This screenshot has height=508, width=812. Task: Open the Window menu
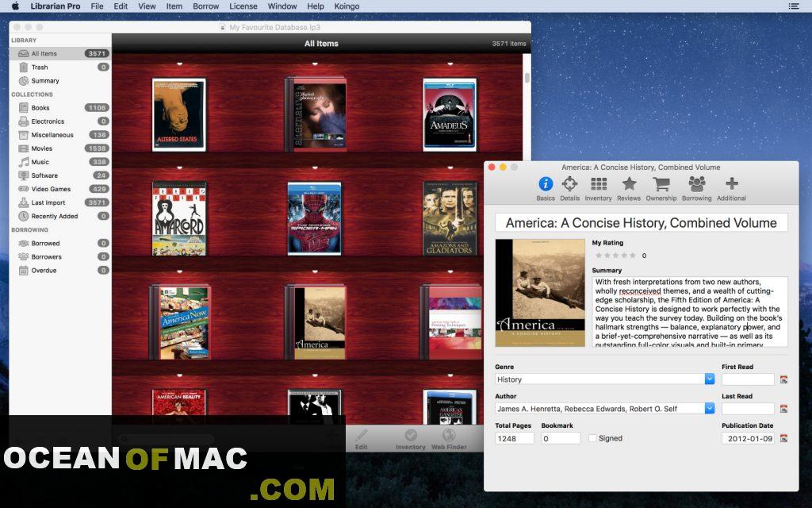[x=282, y=6]
